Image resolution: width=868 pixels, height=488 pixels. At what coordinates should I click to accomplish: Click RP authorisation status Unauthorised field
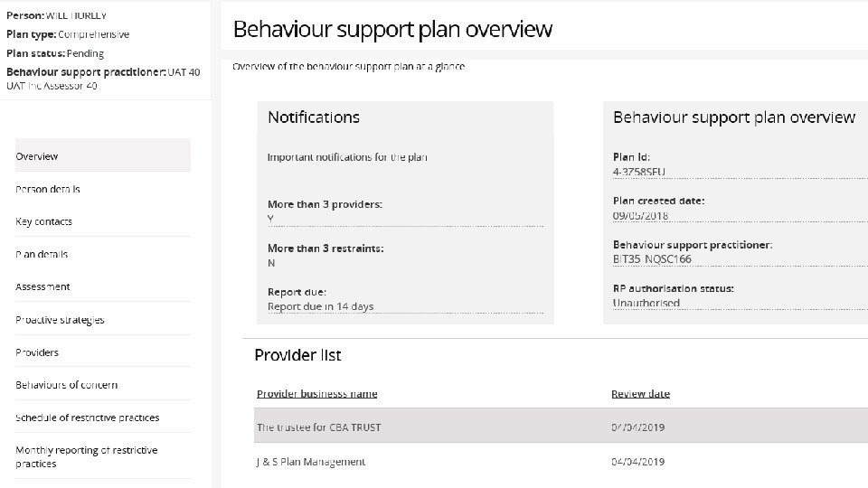646,303
